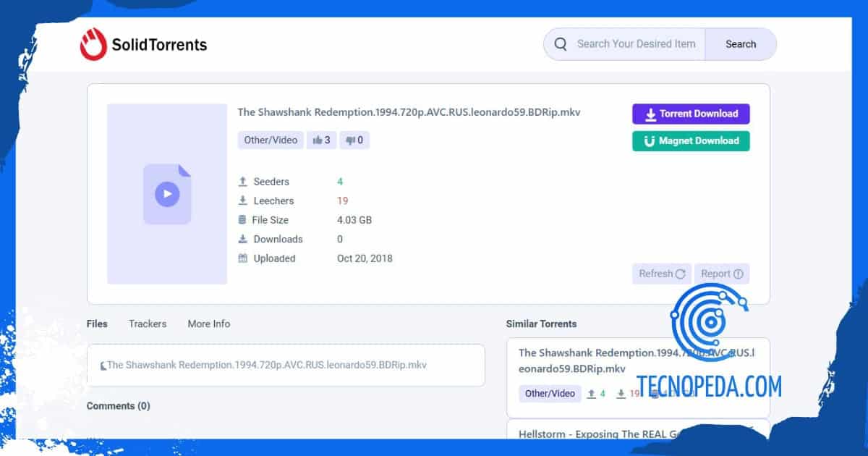Click the torrent title text

pos(409,112)
